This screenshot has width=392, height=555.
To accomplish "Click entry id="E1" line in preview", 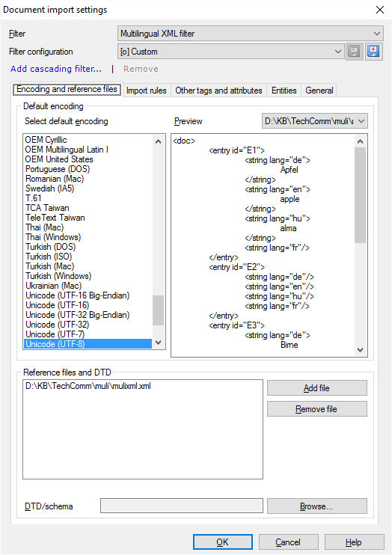I will [236, 150].
